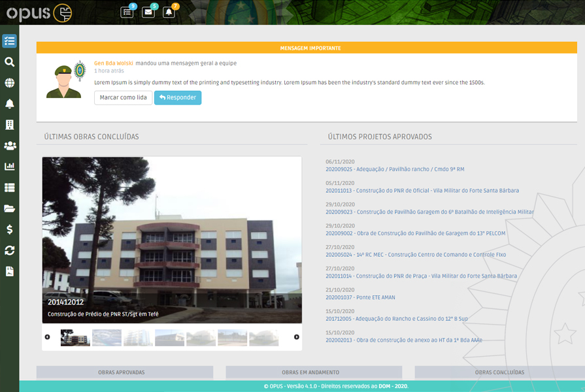
Task: Go to next carousel thumbnails arrow
Action: tap(297, 337)
